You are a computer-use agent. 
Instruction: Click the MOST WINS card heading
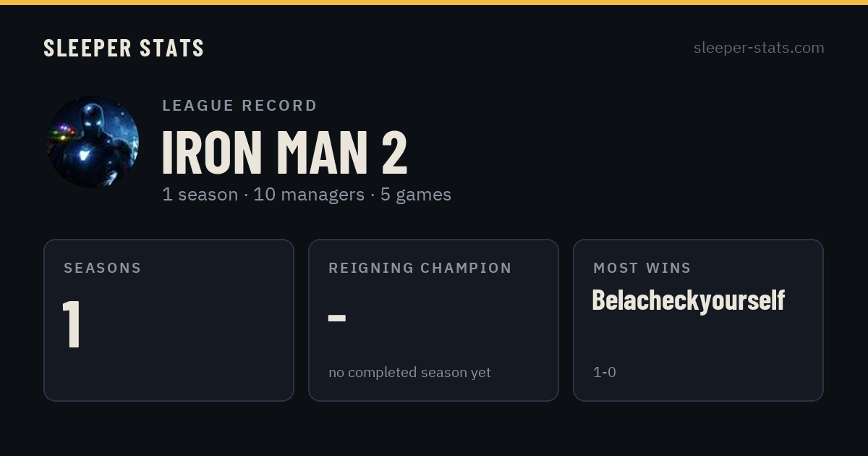tap(642, 268)
